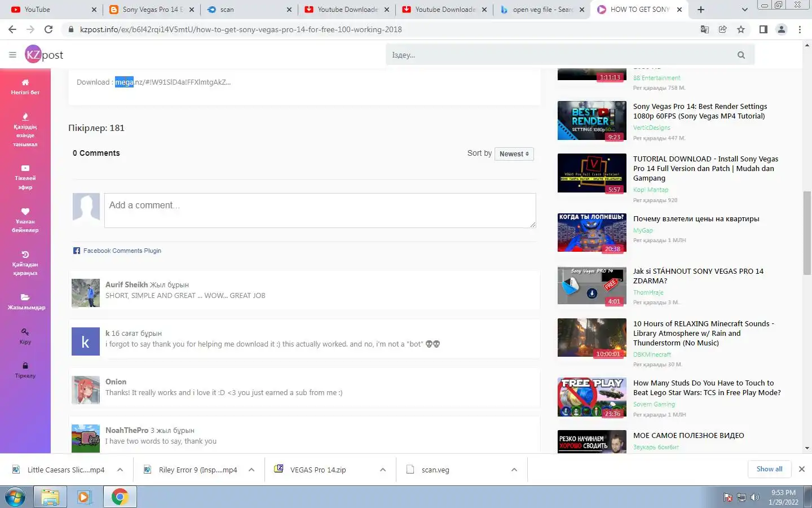Viewport: 812px width, 508px height.
Task: Open scan.veg downloaded file
Action: (435, 470)
